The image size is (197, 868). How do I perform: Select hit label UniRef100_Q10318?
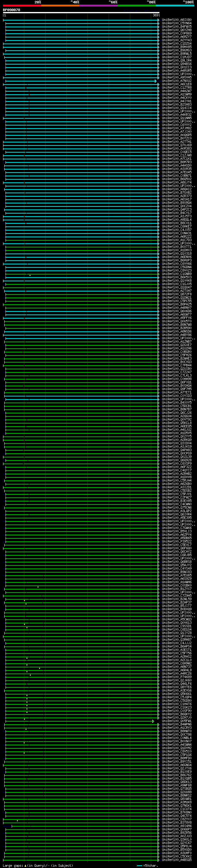coord(176,254)
